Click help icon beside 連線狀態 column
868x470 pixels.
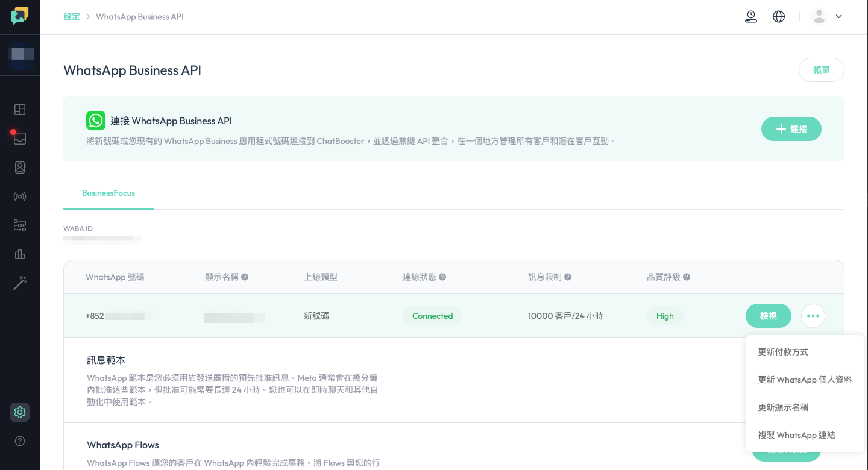pyautogui.click(x=442, y=277)
